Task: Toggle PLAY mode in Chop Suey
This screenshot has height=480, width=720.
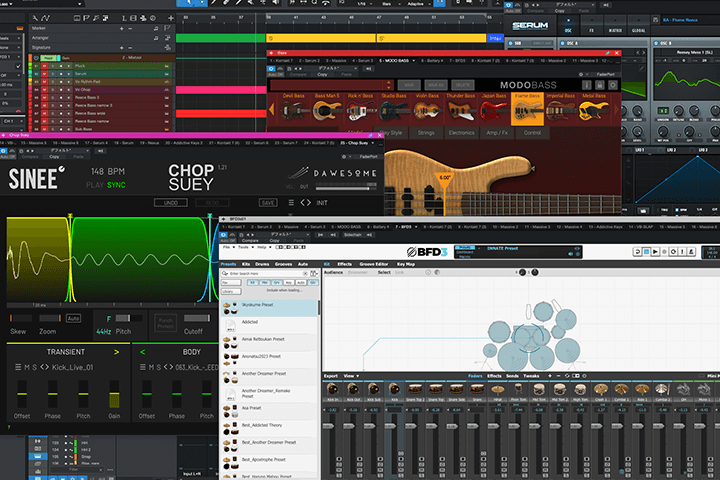Action: 95,185
